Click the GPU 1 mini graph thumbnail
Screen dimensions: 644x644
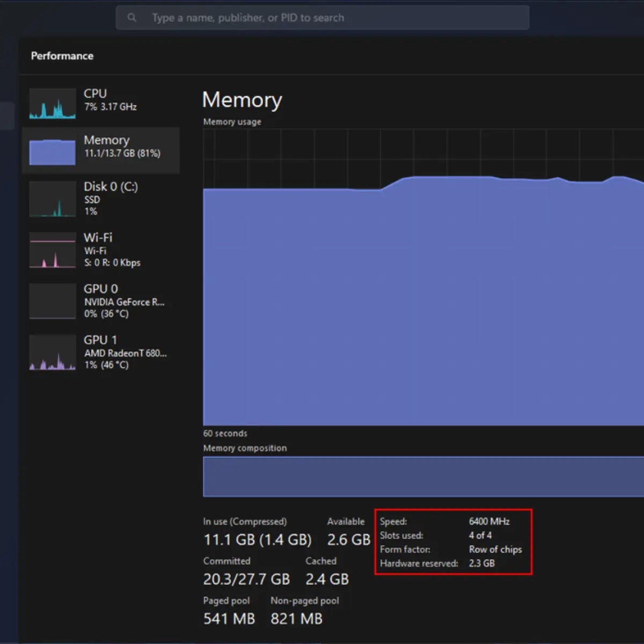[x=53, y=352]
